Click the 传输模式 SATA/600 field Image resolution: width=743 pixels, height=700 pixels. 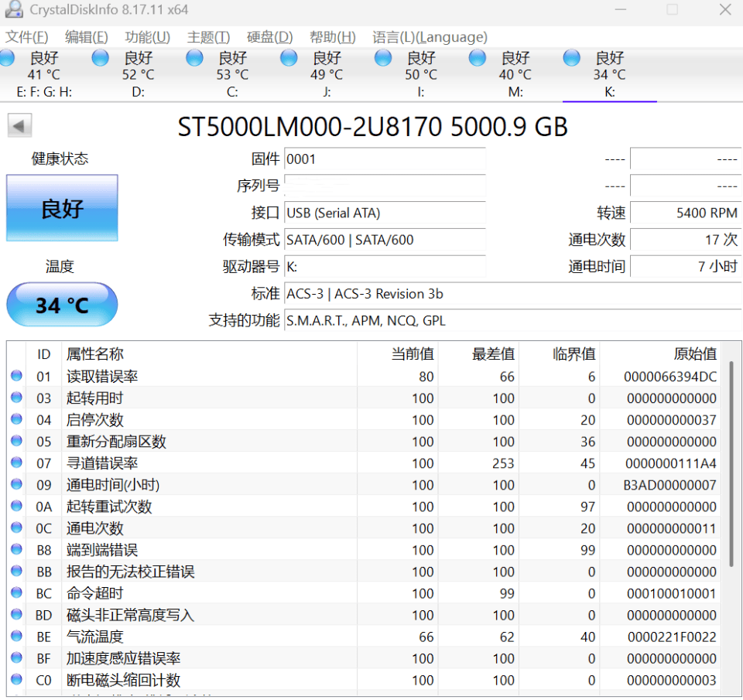coord(385,240)
